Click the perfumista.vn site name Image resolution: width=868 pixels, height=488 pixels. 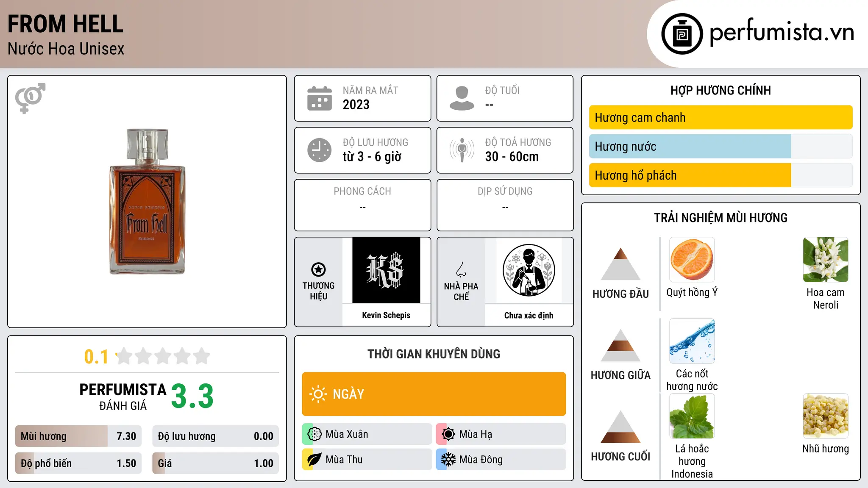click(x=782, y=33)
